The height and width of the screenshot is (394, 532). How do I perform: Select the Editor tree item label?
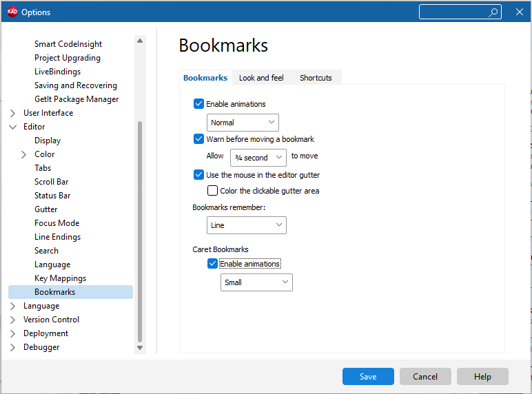tap(34, 127)
